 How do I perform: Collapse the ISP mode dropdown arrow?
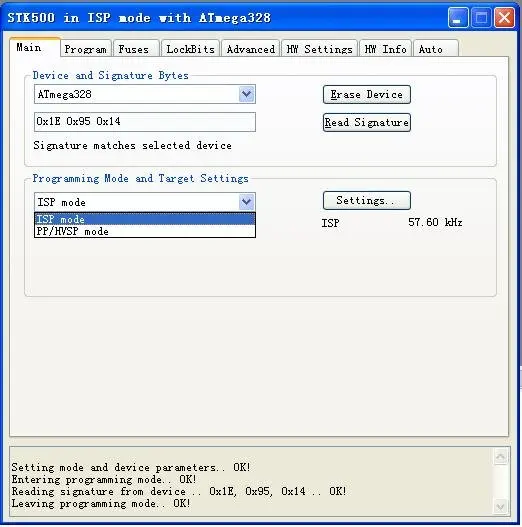pyautogui.click(x=247, y=202)
